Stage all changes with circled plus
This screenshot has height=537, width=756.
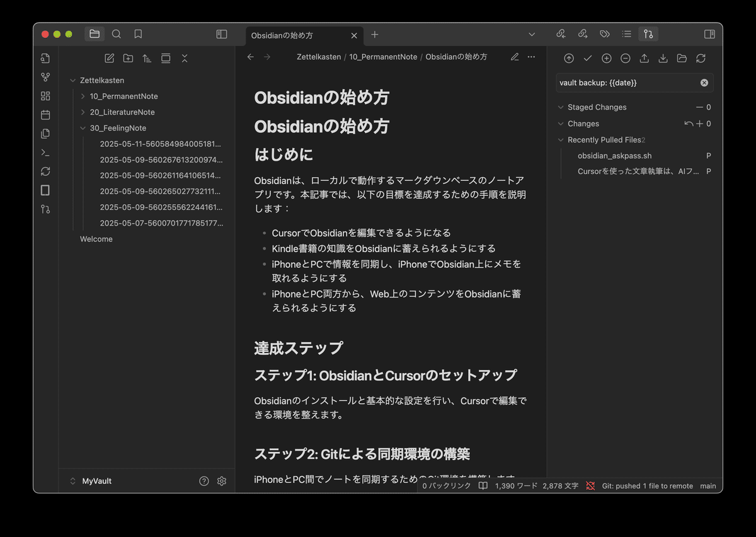point(607,58)
